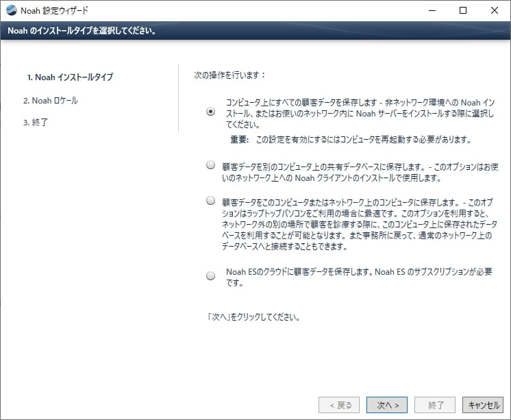Maximize the Noah 設定ウィザード window
Screen dimensions: 511x420
pos(463,10)
